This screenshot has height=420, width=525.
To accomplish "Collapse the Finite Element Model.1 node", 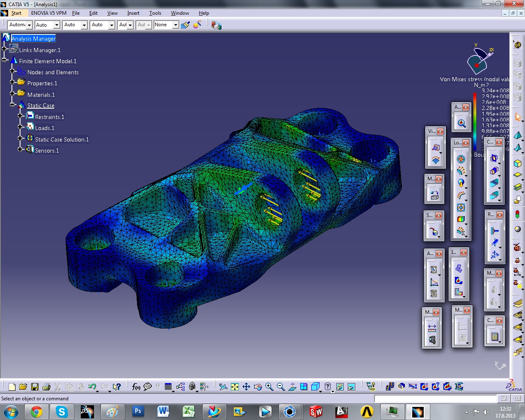I will pyautogui.click(x=4, y=60).
